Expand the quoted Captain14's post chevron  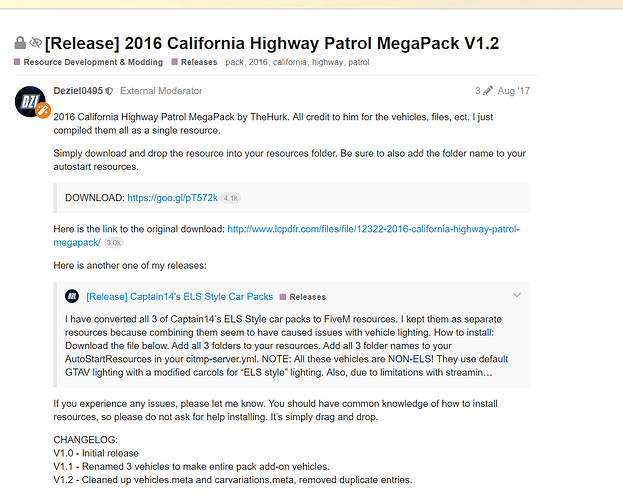(517, 295)
